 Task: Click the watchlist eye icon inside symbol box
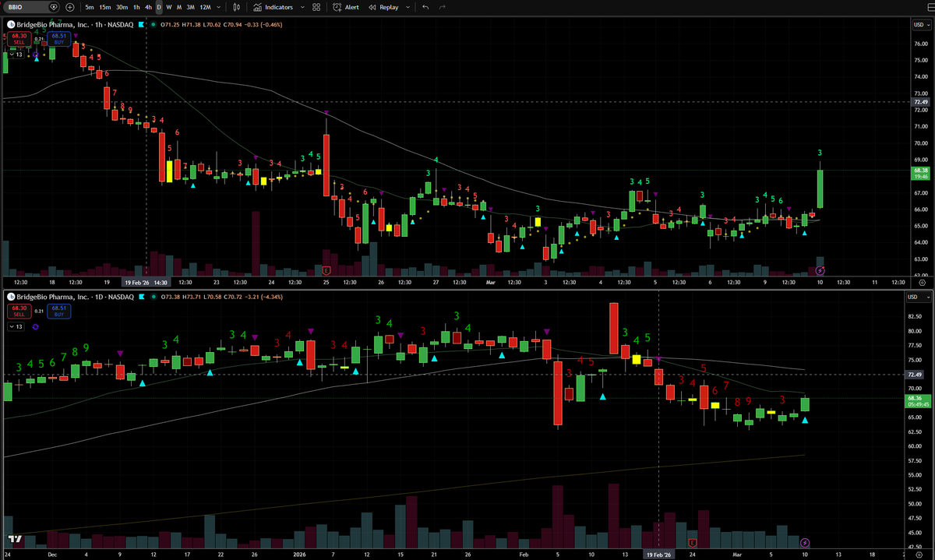(x=53, y=7)
